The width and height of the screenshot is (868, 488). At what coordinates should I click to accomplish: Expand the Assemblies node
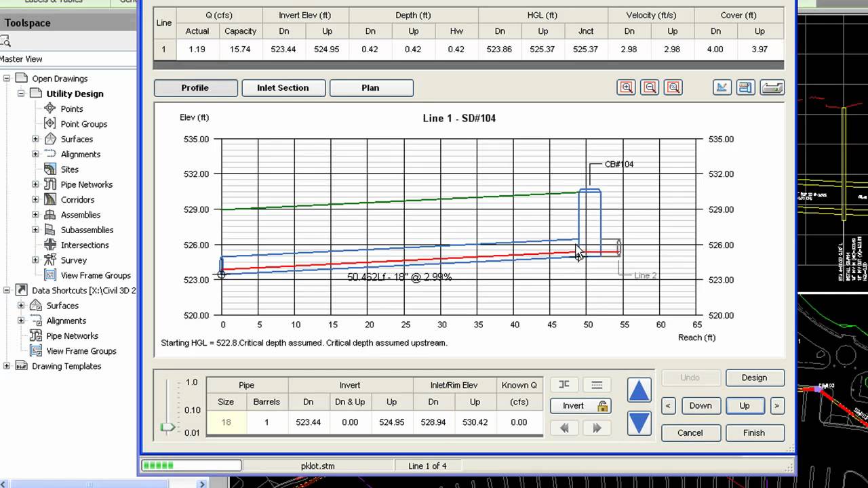[35, 214]
